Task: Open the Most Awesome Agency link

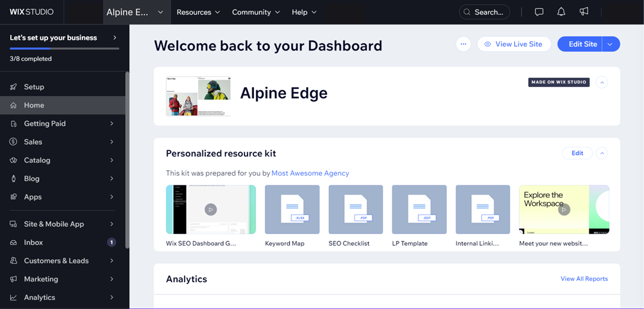Action: [x=310, y=174]
